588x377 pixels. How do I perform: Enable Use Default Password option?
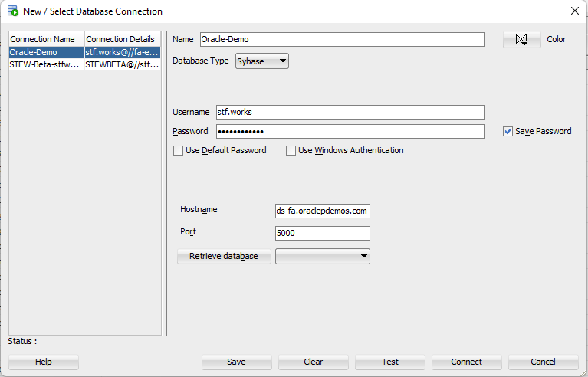point(179,151)
